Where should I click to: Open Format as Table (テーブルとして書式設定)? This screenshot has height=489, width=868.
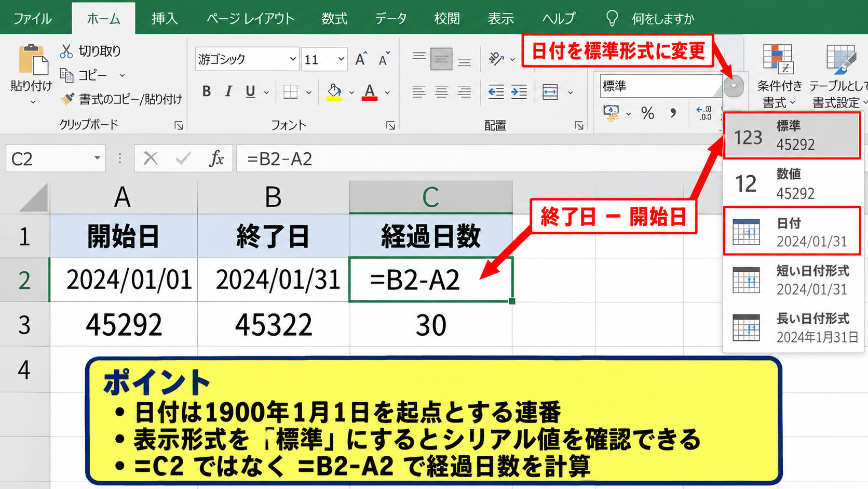839,76
